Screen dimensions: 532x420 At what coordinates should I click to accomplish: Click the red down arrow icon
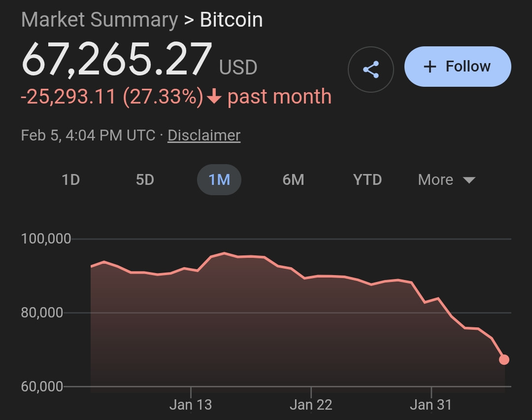[x=214, y=97]
